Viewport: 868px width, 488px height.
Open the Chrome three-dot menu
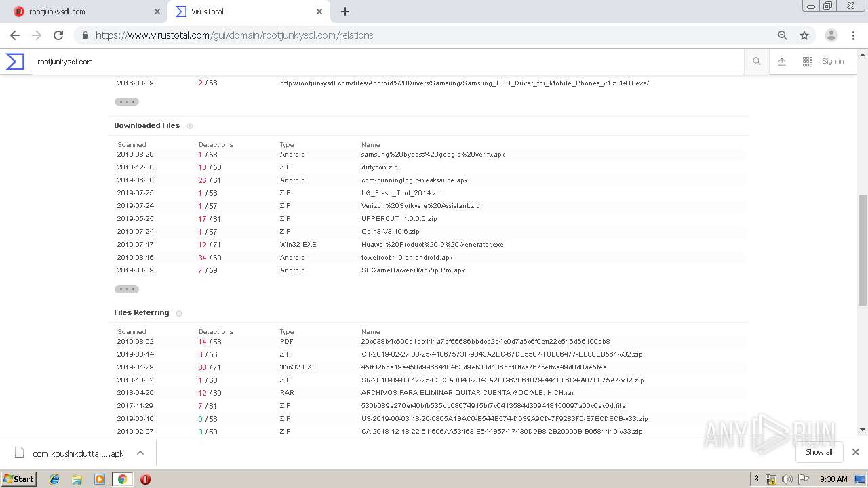[854, 35]
